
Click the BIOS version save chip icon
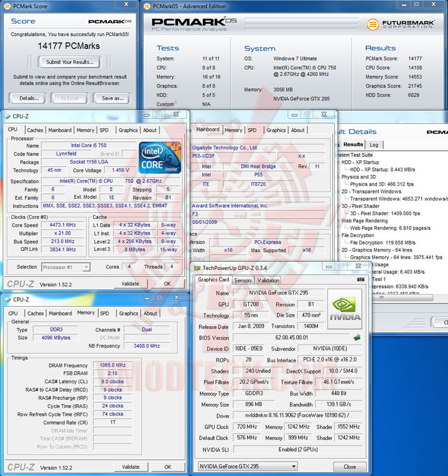[x=357, y=337]
